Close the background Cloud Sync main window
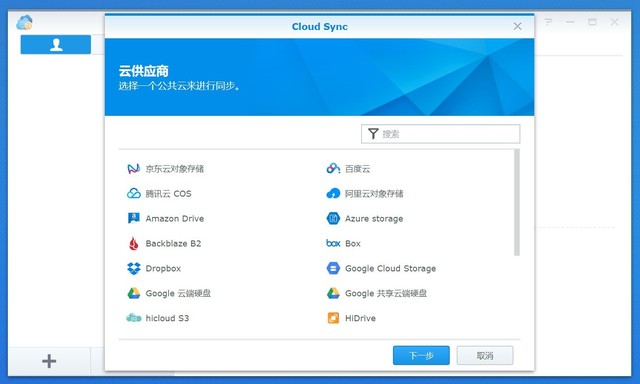640x384 pixels. 614,22
